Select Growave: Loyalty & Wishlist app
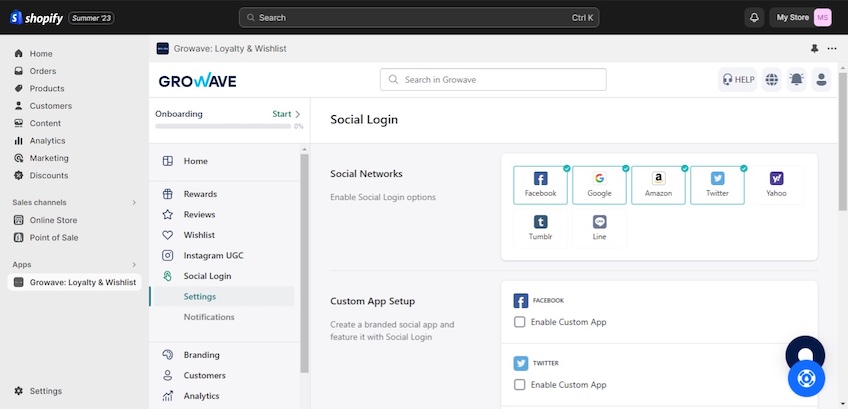848x409 pixels. click(75, 282)
